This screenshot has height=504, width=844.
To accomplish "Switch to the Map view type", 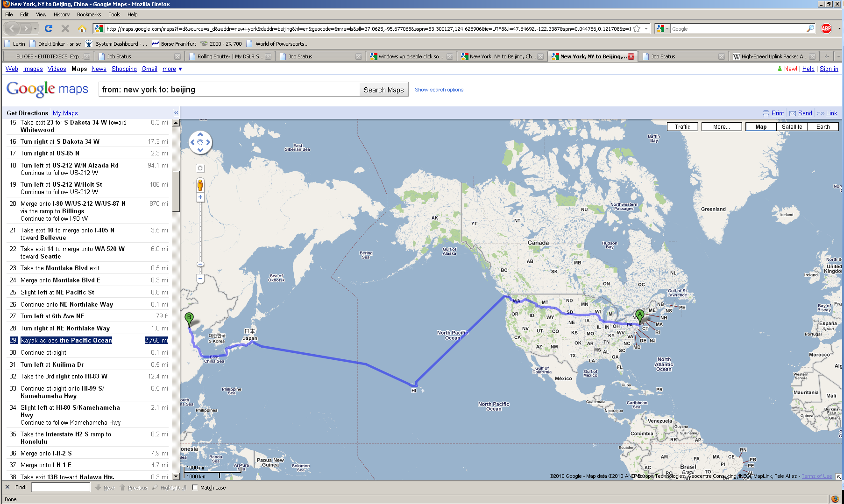I will [x=761, y=127].
